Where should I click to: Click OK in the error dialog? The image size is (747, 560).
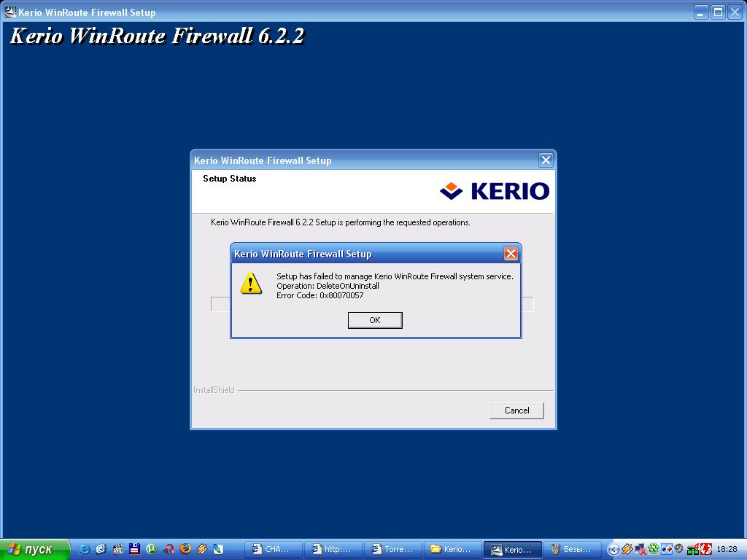tap(375, 320)
